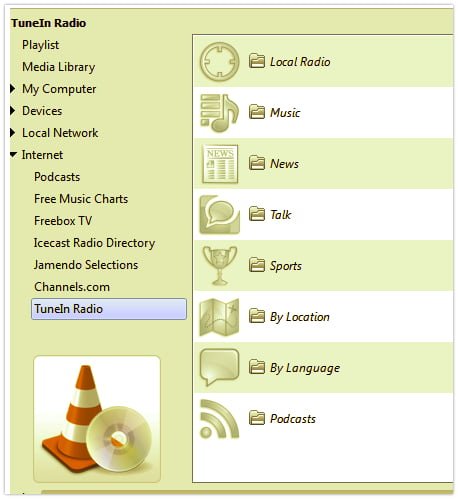Click the Music note icon
Image resolution: width=458 pixels, height=499 pixels.
[x=219, y=113]
